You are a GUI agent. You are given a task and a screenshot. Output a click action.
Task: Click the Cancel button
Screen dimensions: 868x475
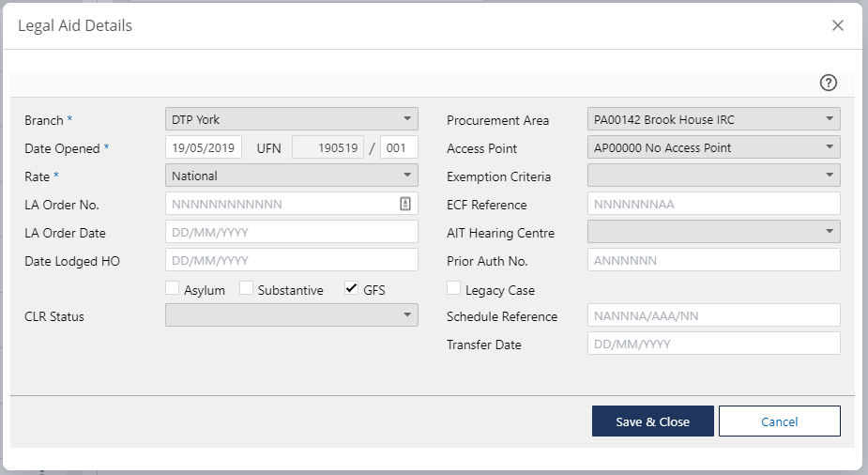tap(779, 421)
